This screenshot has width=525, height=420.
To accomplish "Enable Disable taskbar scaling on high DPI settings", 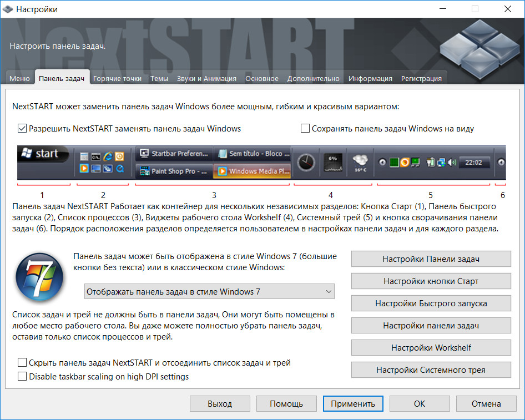I will pyautogui.click(x=22, y=376).
